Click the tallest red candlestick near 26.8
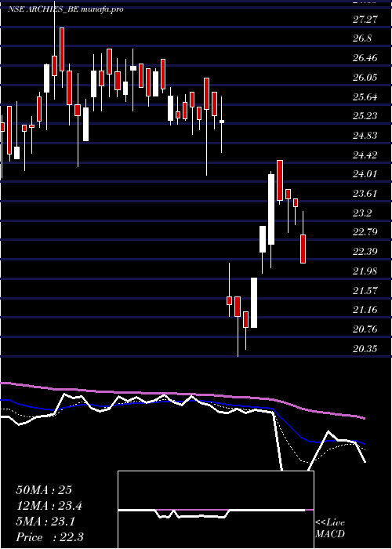 click(x=62, y=49)
